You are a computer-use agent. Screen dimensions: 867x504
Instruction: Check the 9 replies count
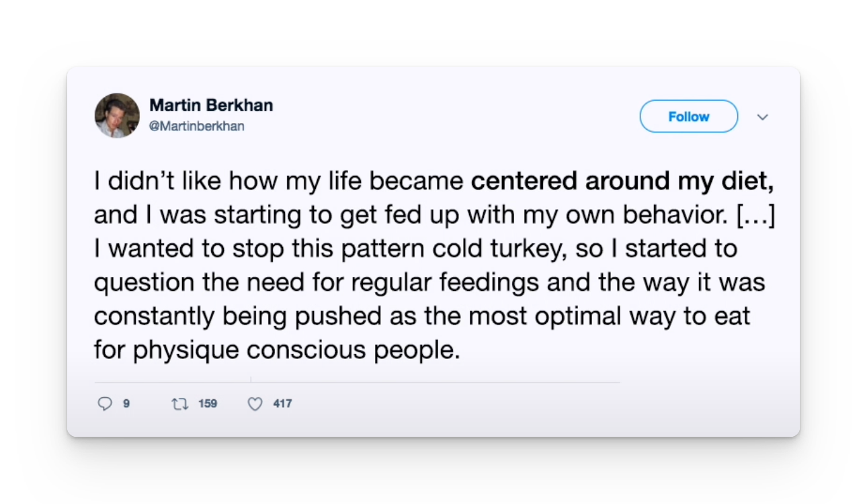124,403
